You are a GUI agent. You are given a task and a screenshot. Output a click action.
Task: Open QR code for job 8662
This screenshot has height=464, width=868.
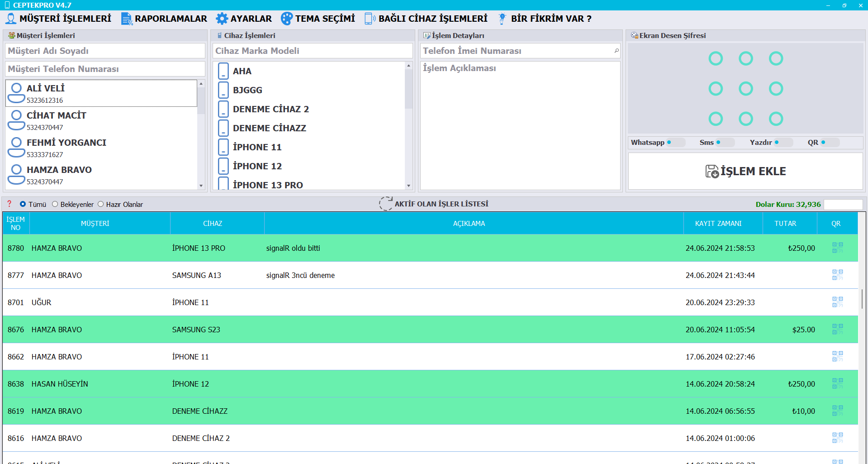pos(837,356)
